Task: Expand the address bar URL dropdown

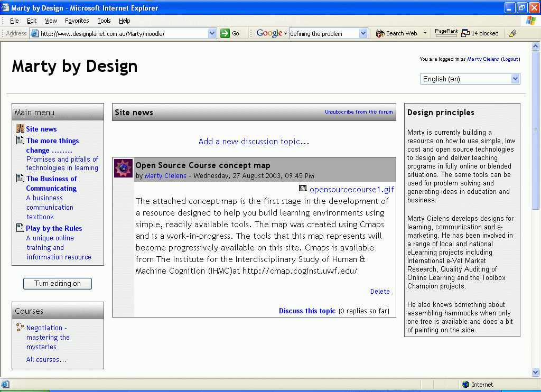Action: [212, 33]
